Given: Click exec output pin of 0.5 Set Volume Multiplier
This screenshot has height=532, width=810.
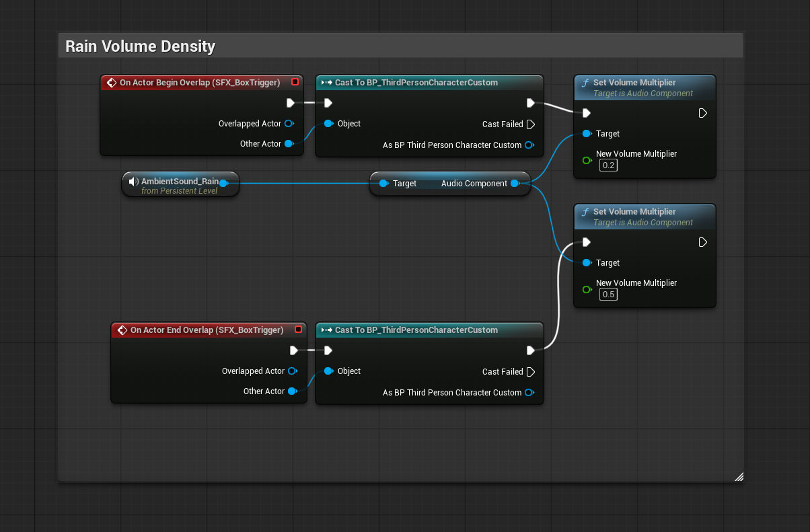Looking at the screenshot, I should (x=702, y=242).
